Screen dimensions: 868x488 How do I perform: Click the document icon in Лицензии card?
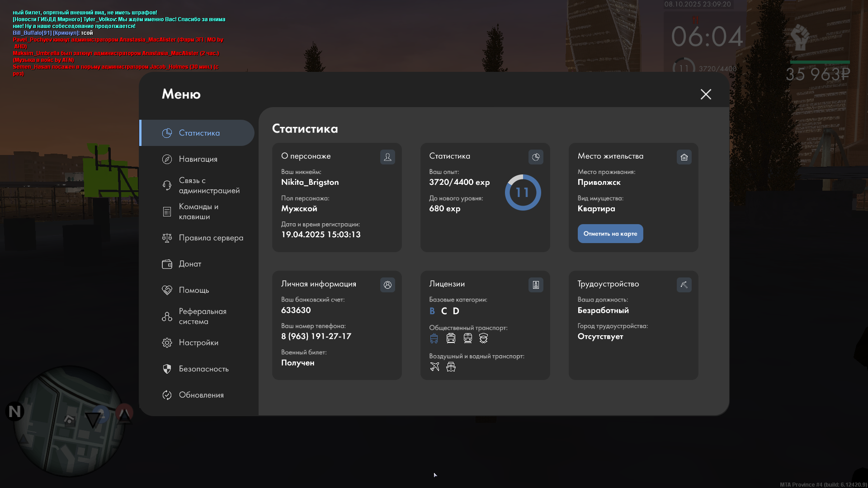(x=536, y=285)
